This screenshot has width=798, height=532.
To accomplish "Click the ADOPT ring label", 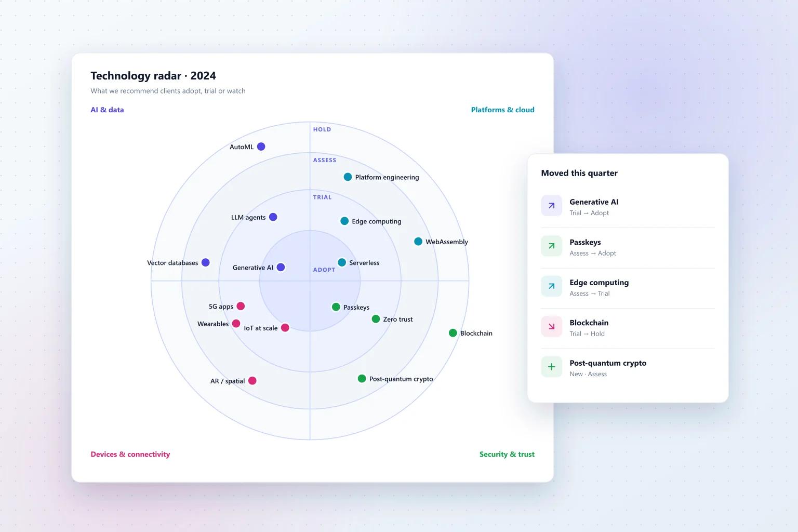I will [324, 270].
